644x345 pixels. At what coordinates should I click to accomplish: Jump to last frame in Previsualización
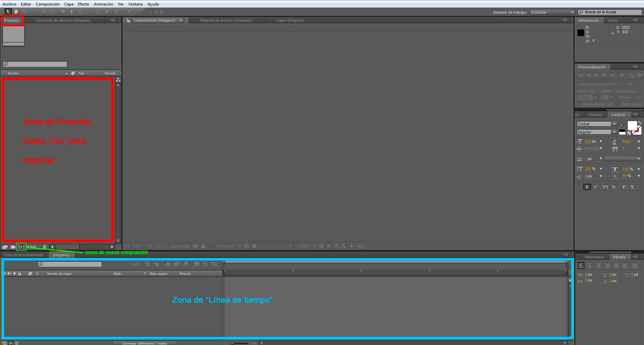click(x=613, y=75)
